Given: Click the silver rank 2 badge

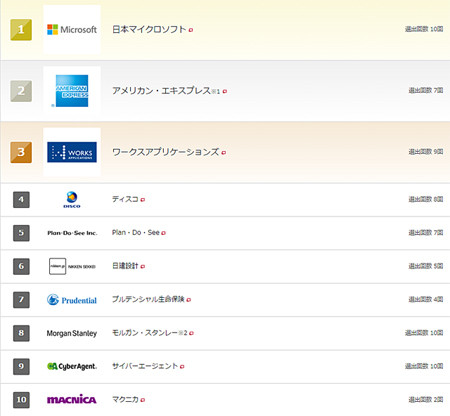Looking at the screenshot, I should pyautogui.click(x=21, y=91).
